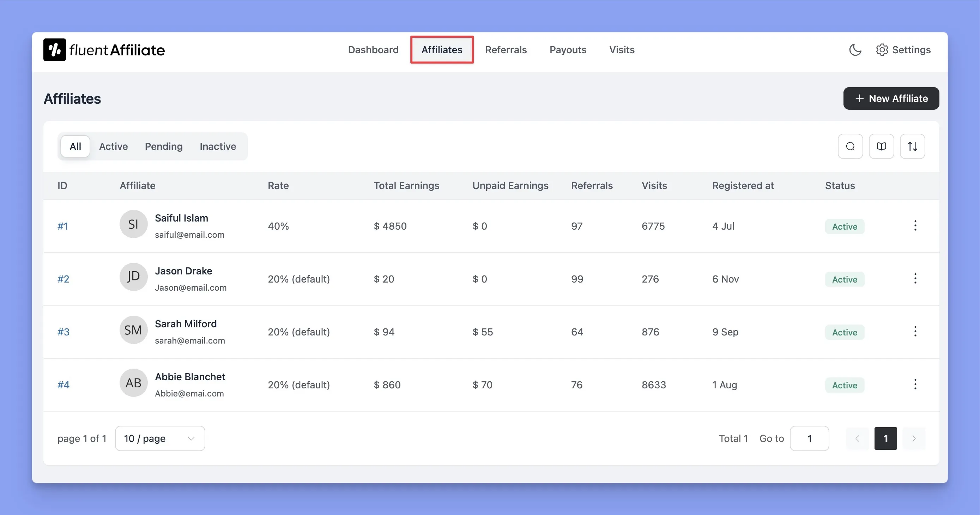Expand the 10 / page dropdown
This screenshot has height=515, width=980.
tap(160, 438)
